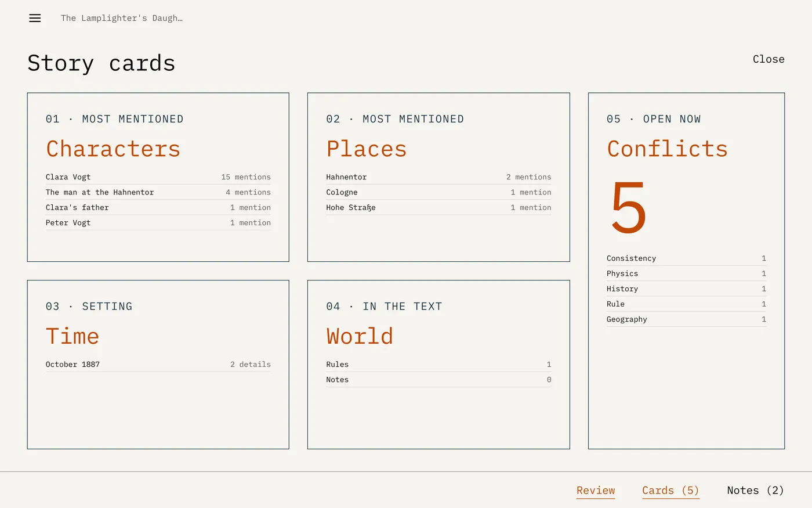
Task: Select the Consistency conflict row
Action: point(686,258)
